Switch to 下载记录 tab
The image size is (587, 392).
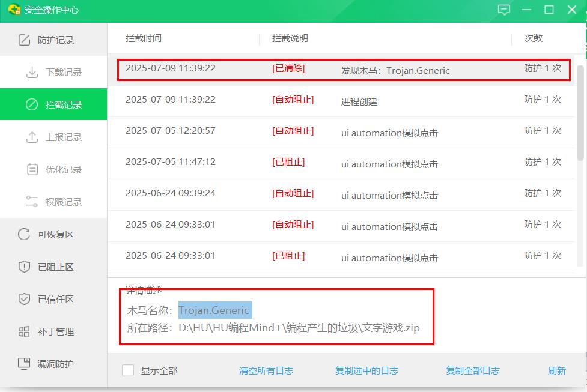click(53, 72)
